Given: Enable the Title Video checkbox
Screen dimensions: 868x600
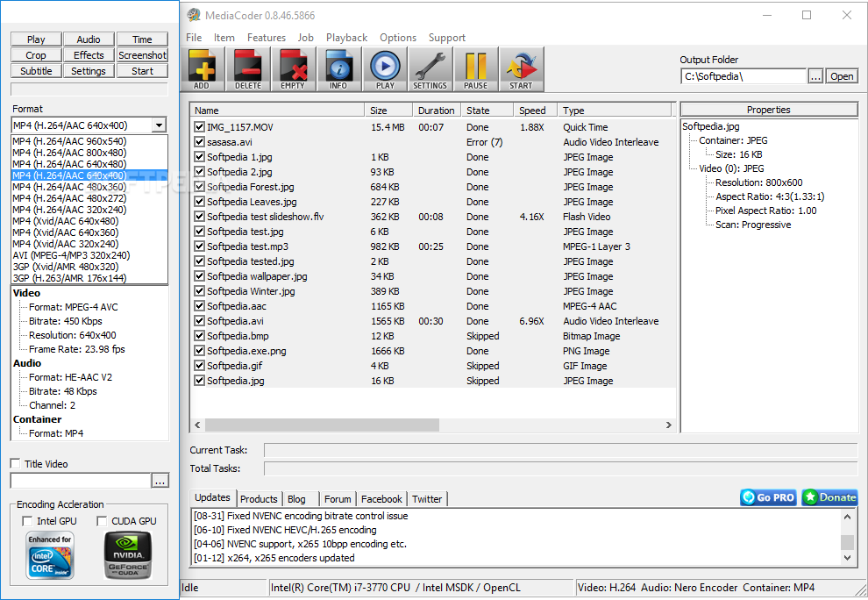Looking at the screenshot, I should point(16,464).
